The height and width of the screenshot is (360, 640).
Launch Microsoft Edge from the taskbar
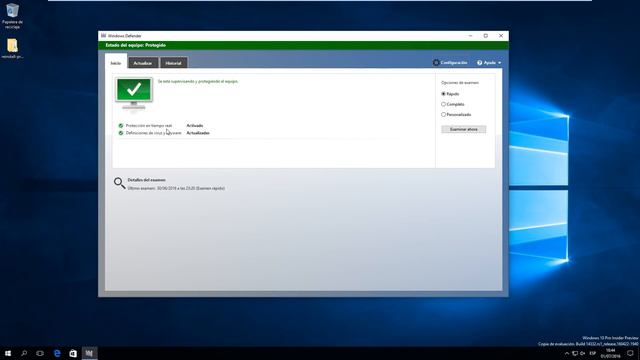coord(57,353)
